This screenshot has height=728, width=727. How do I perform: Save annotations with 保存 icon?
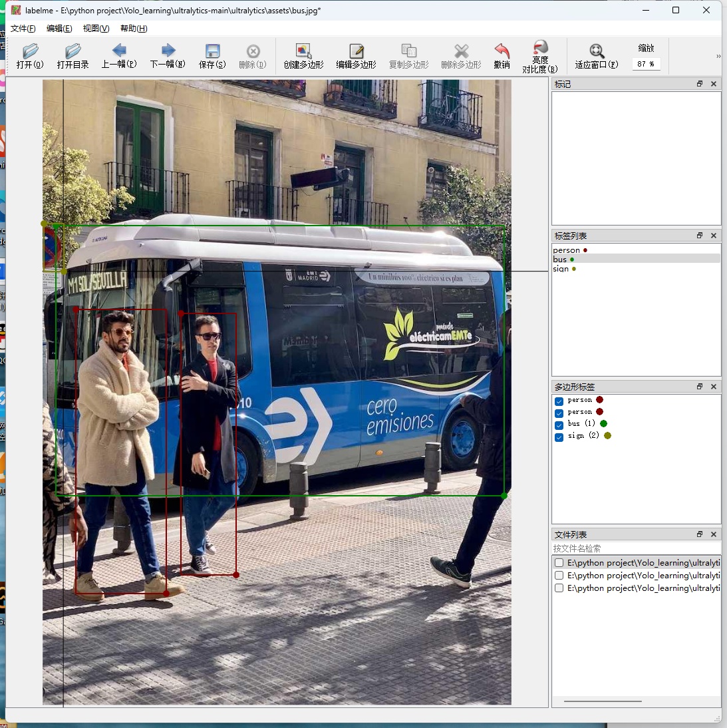[x=212, y=56]
